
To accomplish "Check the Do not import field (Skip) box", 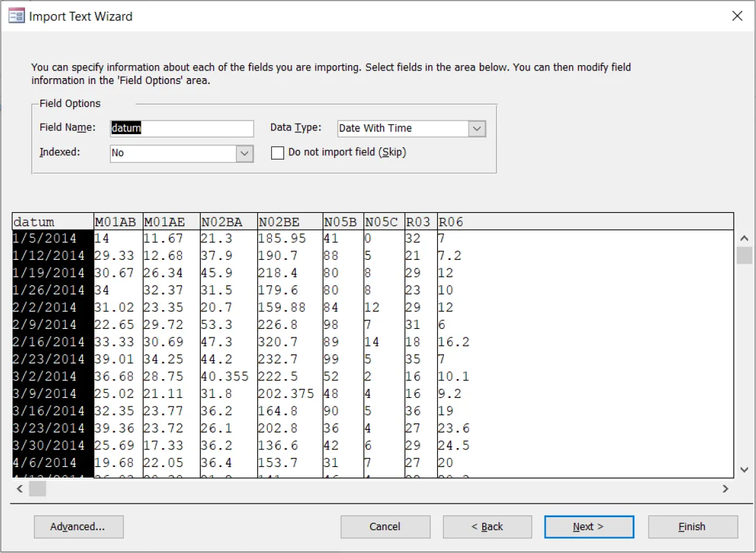I will (278, 152).
